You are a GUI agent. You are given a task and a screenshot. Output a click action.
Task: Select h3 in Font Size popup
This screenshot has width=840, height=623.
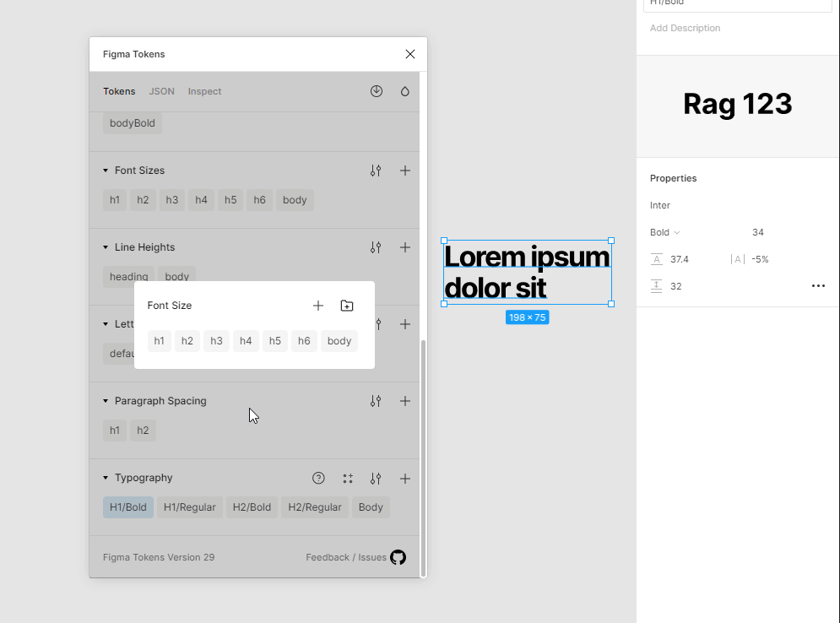coord(216,341)
